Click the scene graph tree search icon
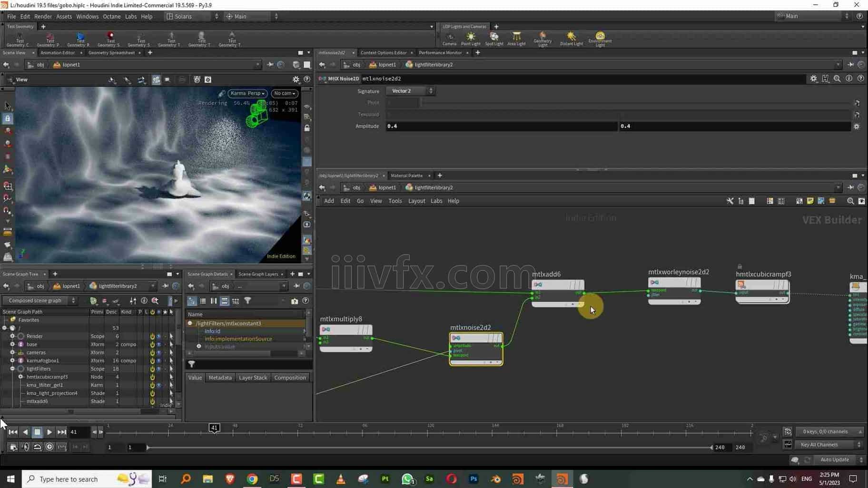This screenshot has width=868, height=488. coord(155,301)
